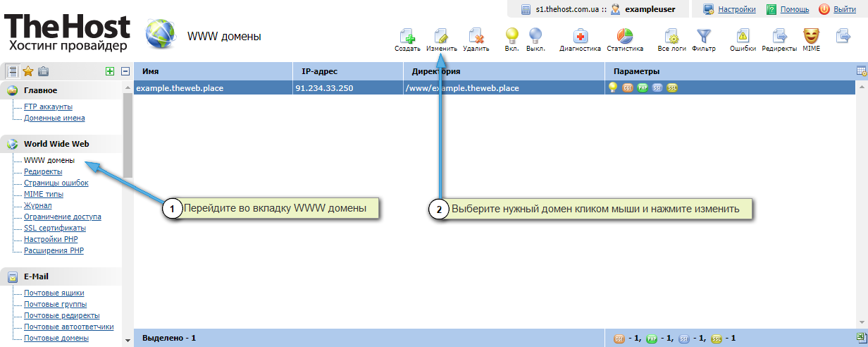
Task: Open Расширения PHP in sidebar
Action: (54, 250)
